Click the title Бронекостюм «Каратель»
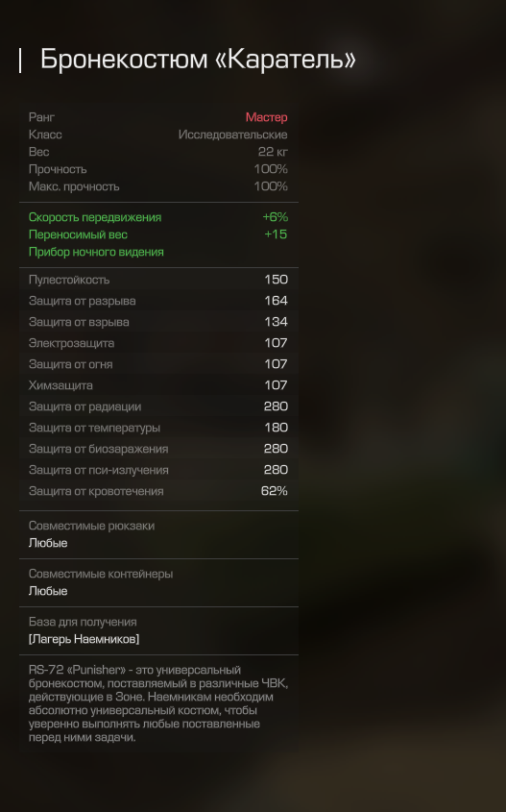 coord(198,59)
